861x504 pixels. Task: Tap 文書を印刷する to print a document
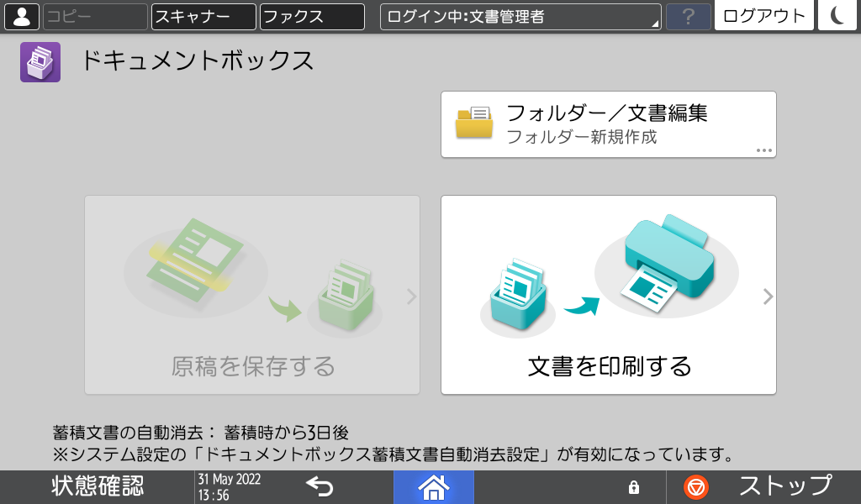click(x=608, y=367)
